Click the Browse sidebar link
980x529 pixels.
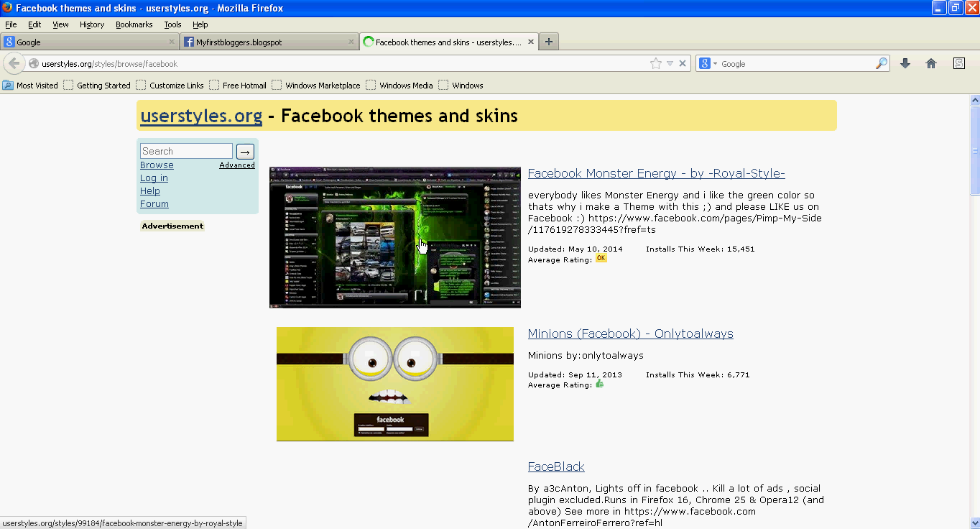157,165
